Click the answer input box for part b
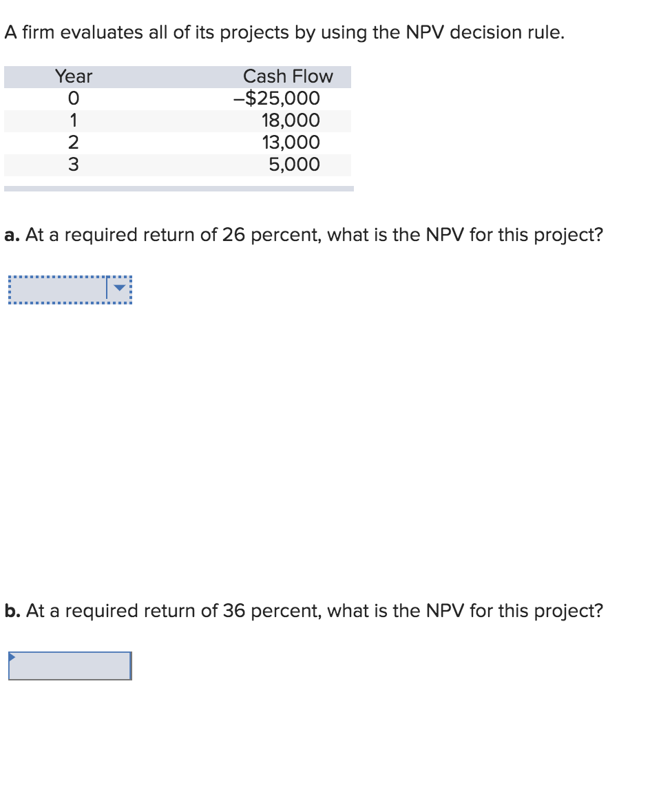 tap(69, 665)
